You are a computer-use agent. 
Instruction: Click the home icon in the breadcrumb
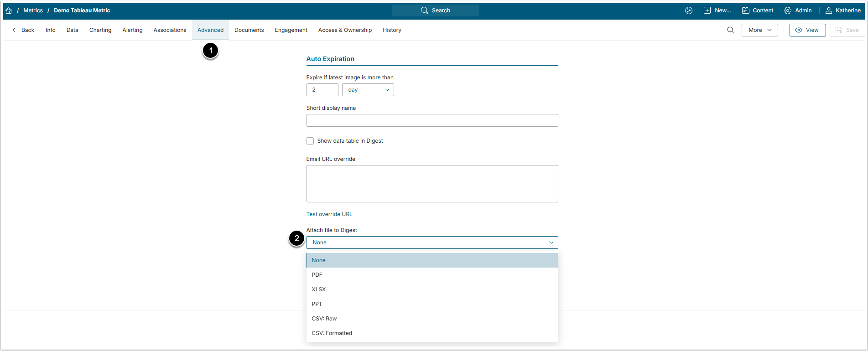pos(9,10)
